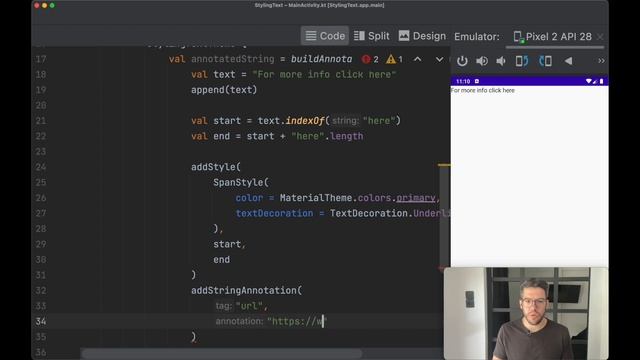The height and width of the screenshot is (360, 640).
Task: Rotate emulator right icon
Action: pyautogui.click(x=545, y=61)
